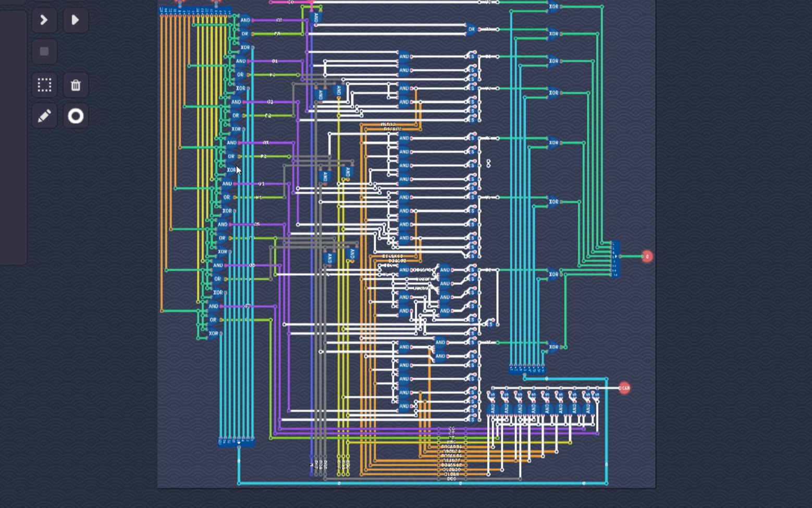Stop the simulation with the square button
Viewport: 812px width, 508px height.
click(x=44, y=51)
